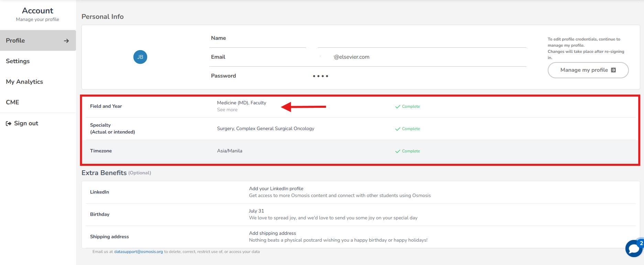Click the arrow icon beside Profile
644x265 pixels.
tap(66, 41)
